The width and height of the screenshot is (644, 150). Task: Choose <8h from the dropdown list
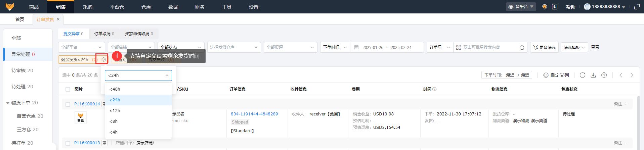(138, 121)
